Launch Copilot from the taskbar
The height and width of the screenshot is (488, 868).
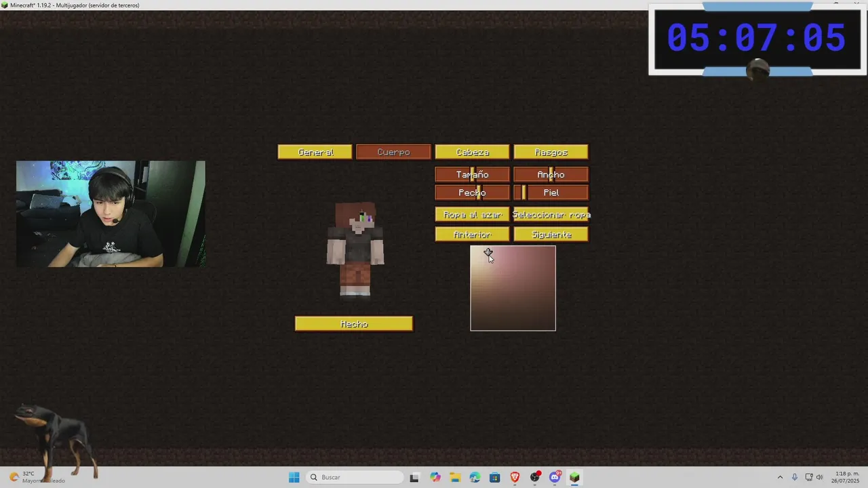(435, 477)
